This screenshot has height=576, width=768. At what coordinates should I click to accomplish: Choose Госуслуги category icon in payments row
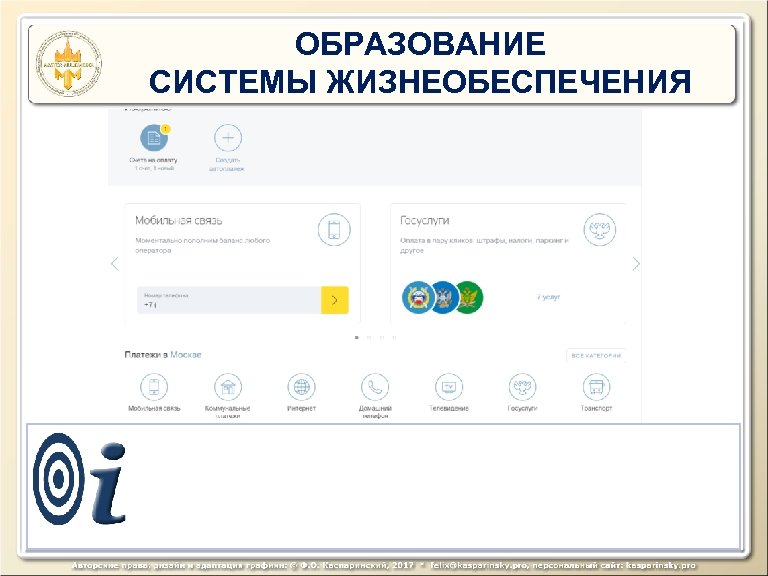pyautogui.click(x=523, y=387)
